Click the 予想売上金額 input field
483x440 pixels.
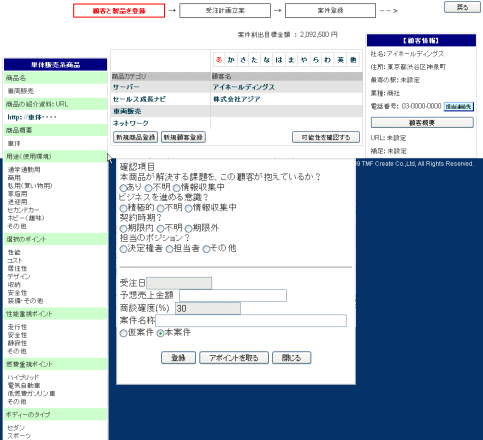(x=233, y=296)
